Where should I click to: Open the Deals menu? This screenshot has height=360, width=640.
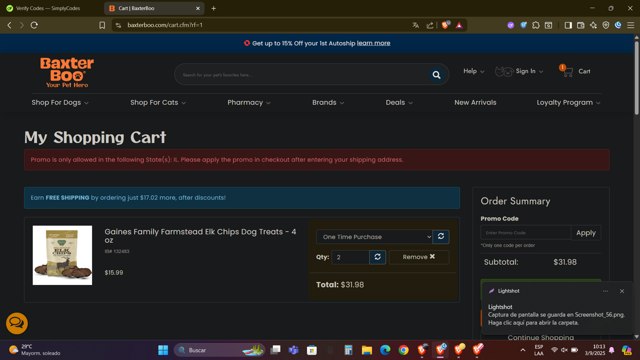[x=399, y=102]
